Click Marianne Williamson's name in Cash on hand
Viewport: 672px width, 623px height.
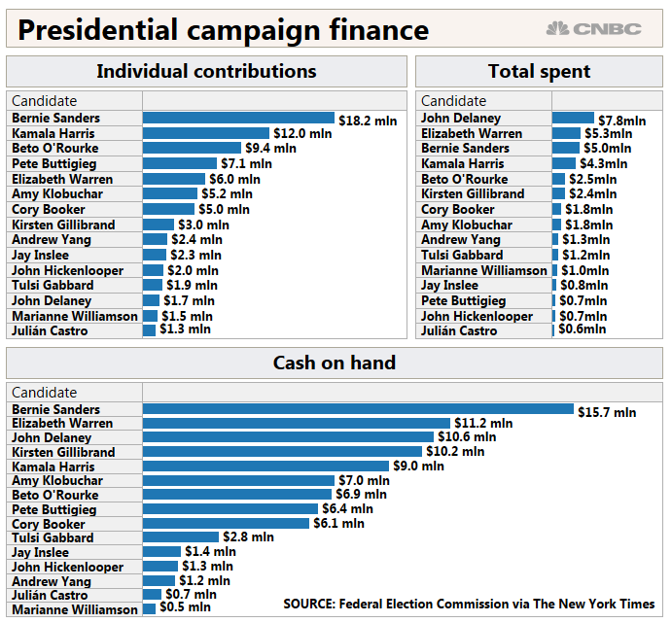pos(75,609)
